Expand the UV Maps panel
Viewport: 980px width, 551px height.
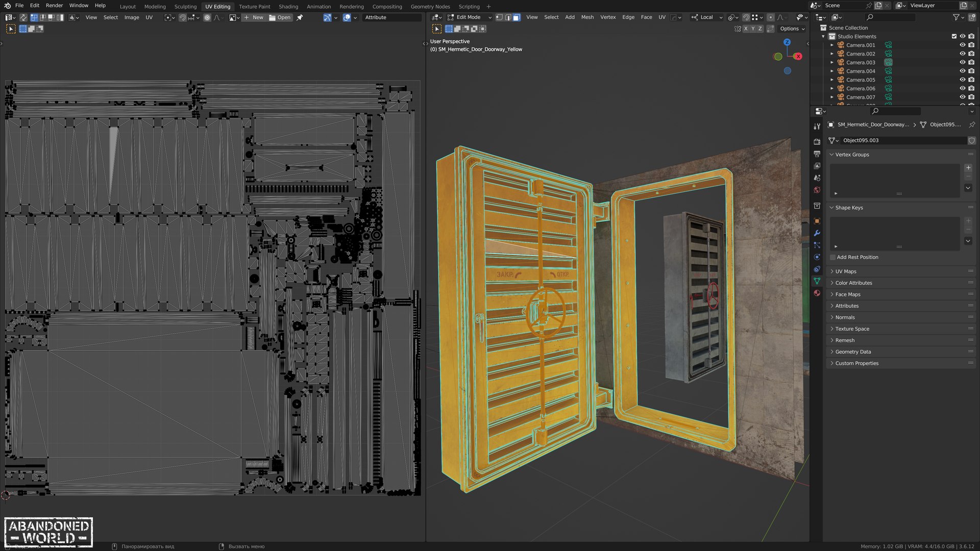[901, 271]
